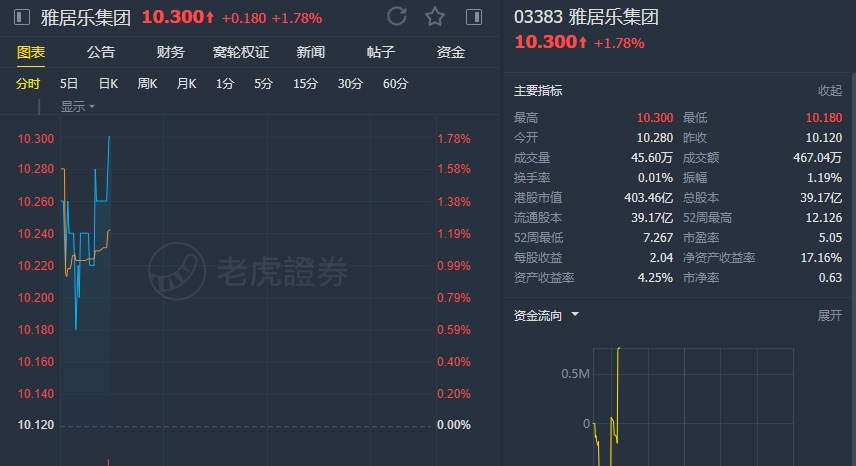Choose the 5分 interval

(263, 84)
